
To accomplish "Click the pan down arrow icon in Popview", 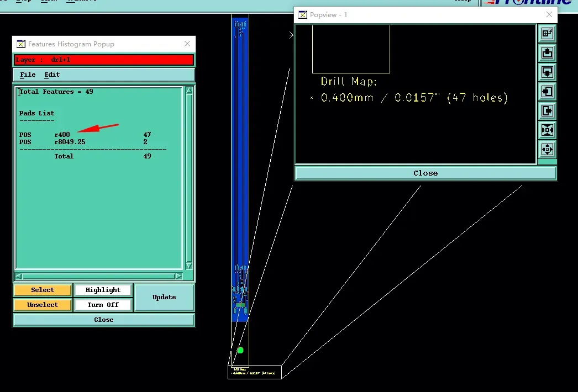I will pos(547,72).
